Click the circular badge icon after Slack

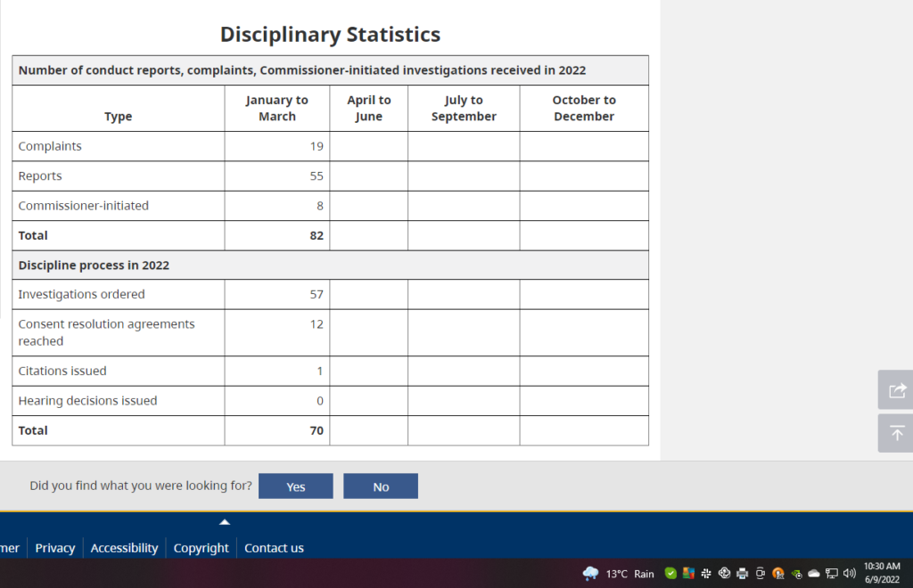(x=724, y=574)
